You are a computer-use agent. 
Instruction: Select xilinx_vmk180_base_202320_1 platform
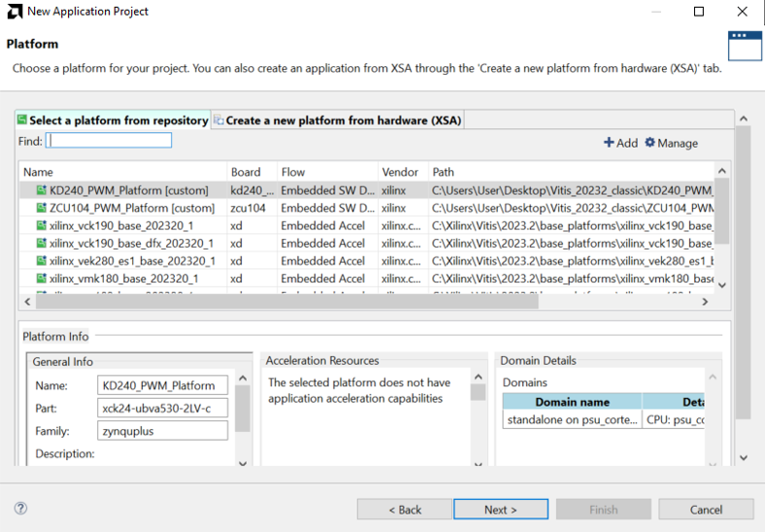[366, 279]
